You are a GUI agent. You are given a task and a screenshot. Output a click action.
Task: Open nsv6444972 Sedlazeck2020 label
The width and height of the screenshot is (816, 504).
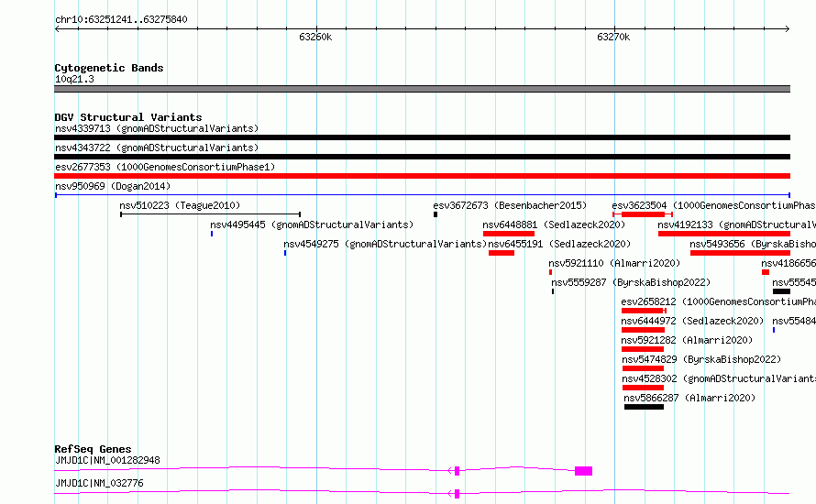[692, 321]
